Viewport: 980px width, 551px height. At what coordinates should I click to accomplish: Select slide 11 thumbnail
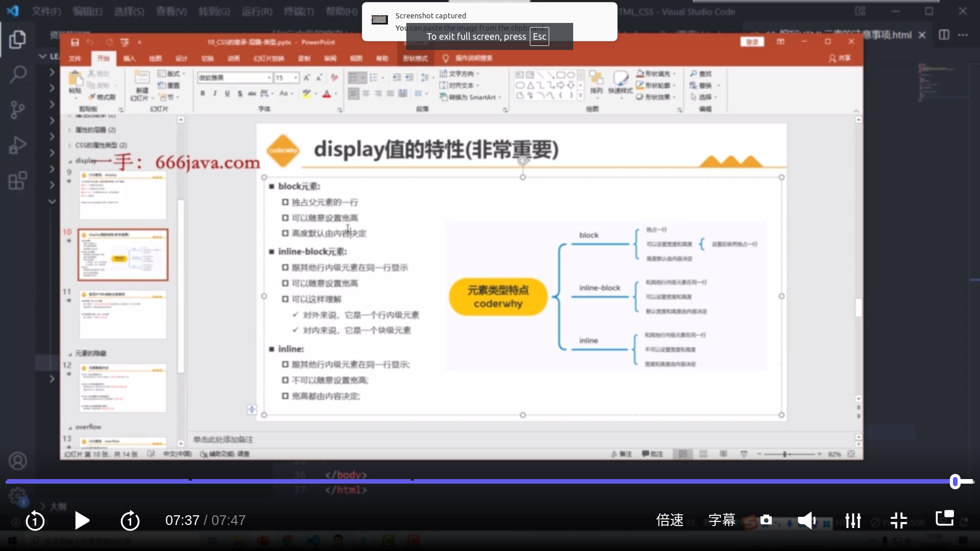122,314
